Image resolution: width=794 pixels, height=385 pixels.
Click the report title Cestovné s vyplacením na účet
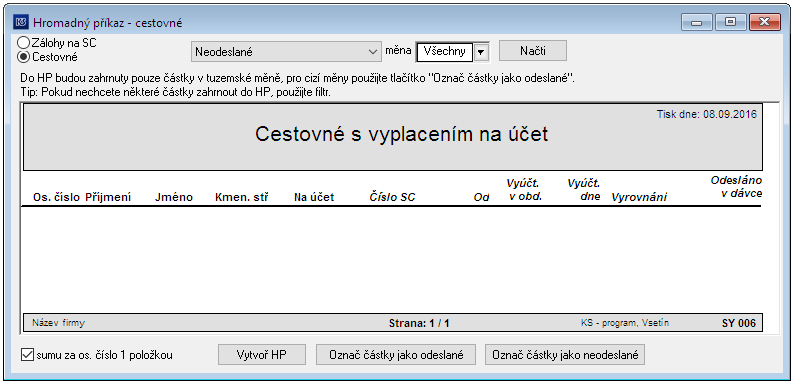pos(401,134)
